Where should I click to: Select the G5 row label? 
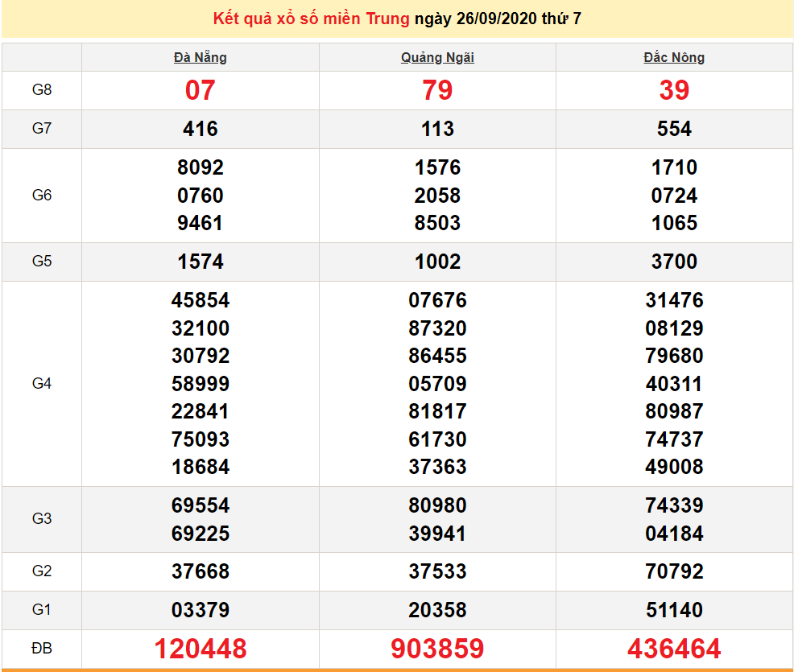(x=42, y=262)
